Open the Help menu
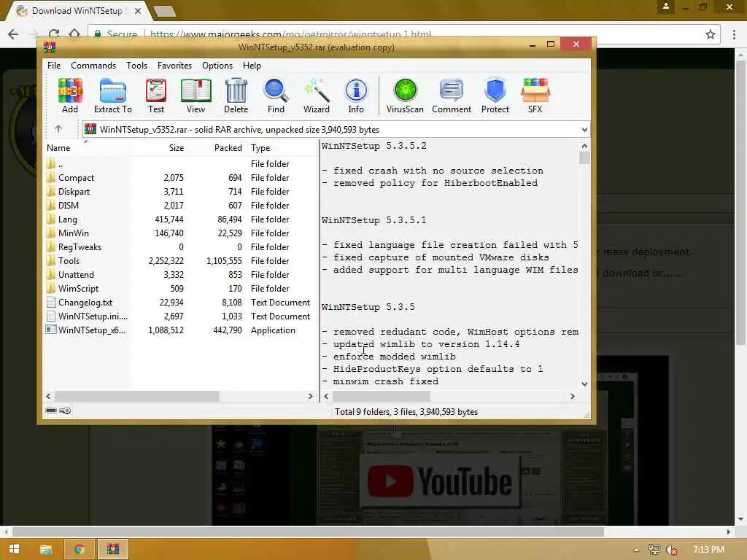This screenshot has height=560, width=747. click(x=252, y=65)
